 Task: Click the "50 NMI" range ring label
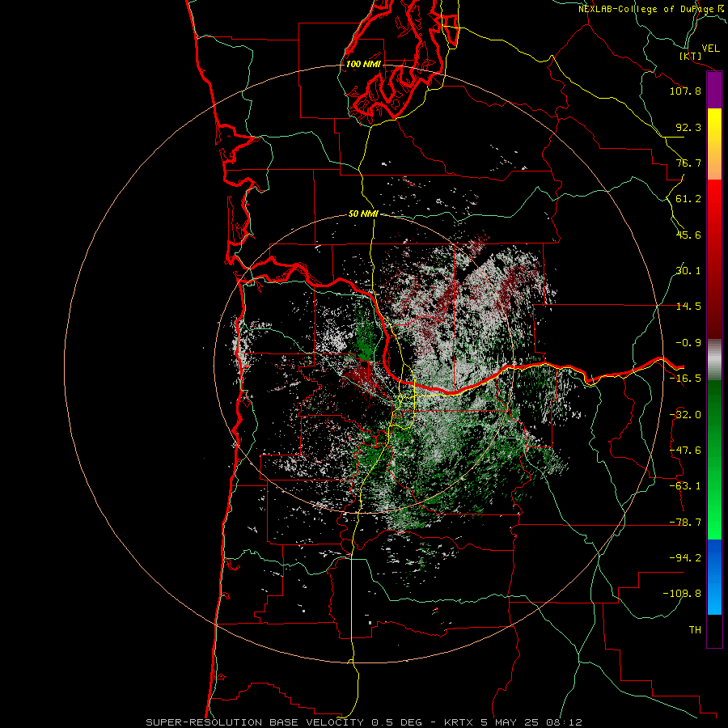[x=363, y=214]
